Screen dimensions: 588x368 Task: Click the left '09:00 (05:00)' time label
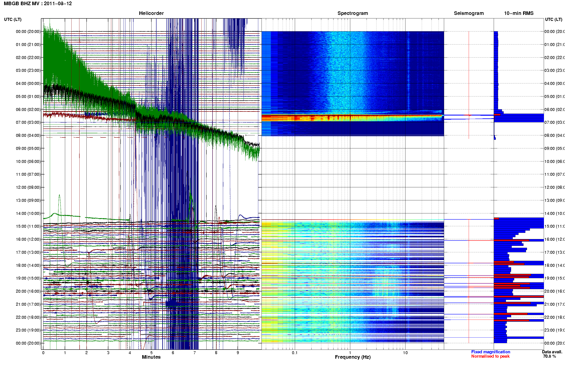coord(28,148)
